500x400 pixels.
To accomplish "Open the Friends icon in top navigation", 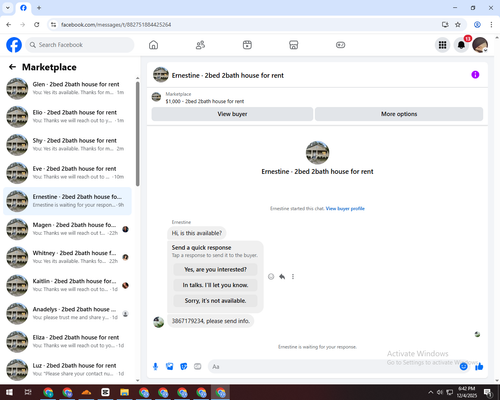I will pyautogui.click(x=200, y=45).
